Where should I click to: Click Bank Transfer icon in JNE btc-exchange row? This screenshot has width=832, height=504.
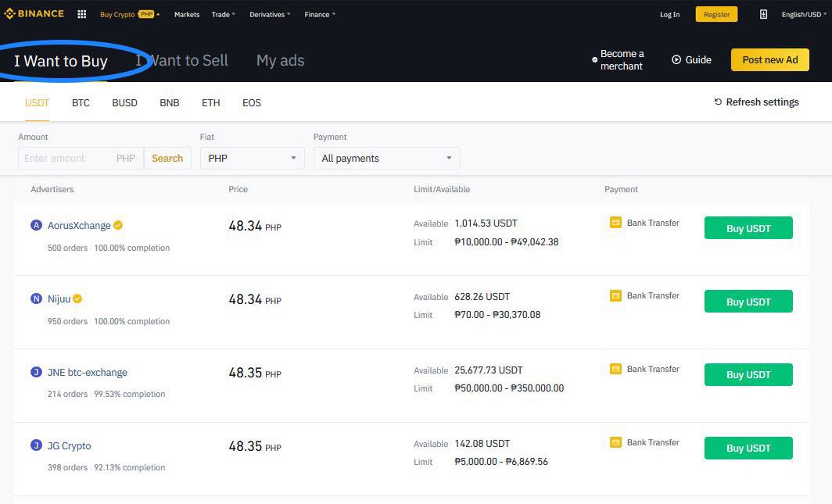(x=615, y=369)
